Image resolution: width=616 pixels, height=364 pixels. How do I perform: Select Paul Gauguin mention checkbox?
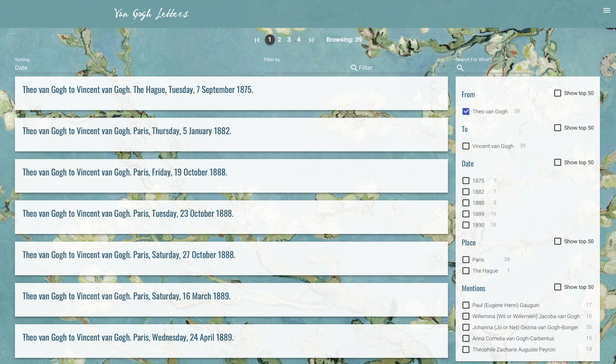pyautogui.click(x=466, y=305)
